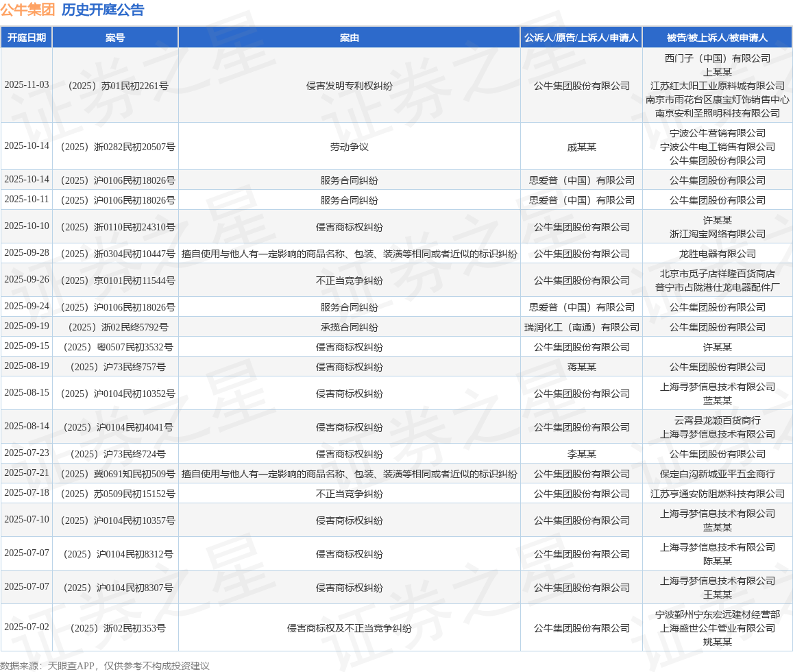Image resolution: width=793 pixels, height=672 pixels.
Task: Click case number (2025)沪73民终724号
Action: pos(119,454)
